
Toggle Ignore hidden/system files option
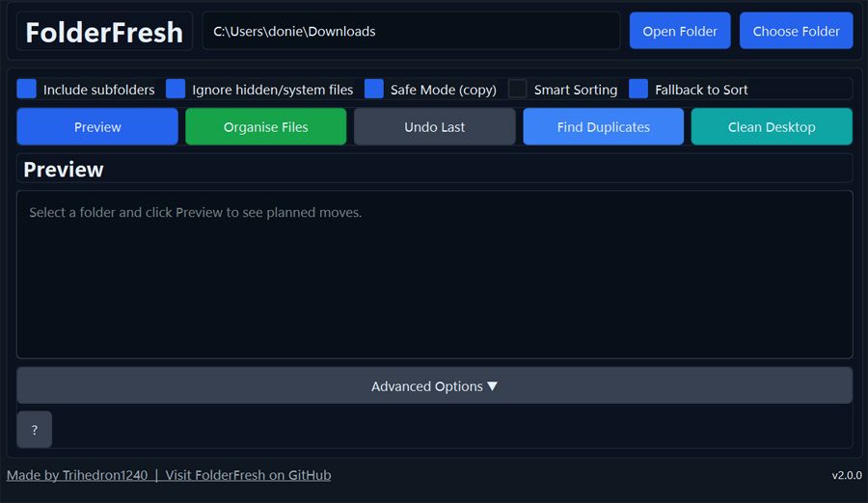pyautogui.click(x=176, y=90)
